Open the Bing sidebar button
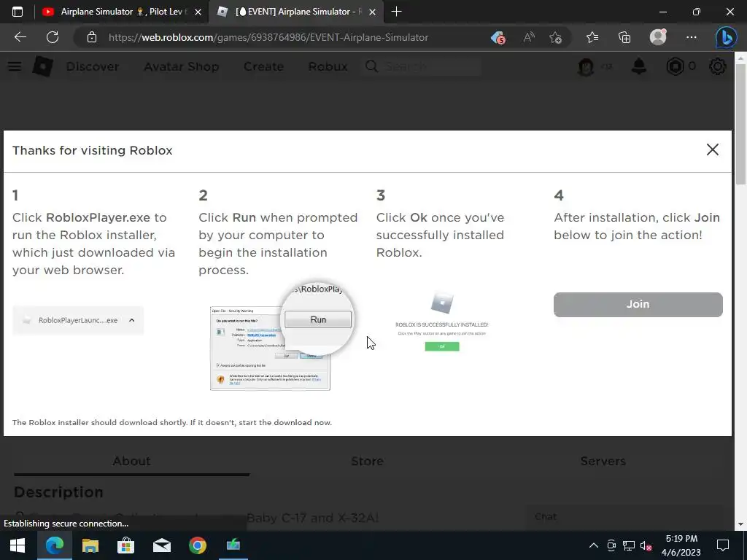 coord(726,38)
